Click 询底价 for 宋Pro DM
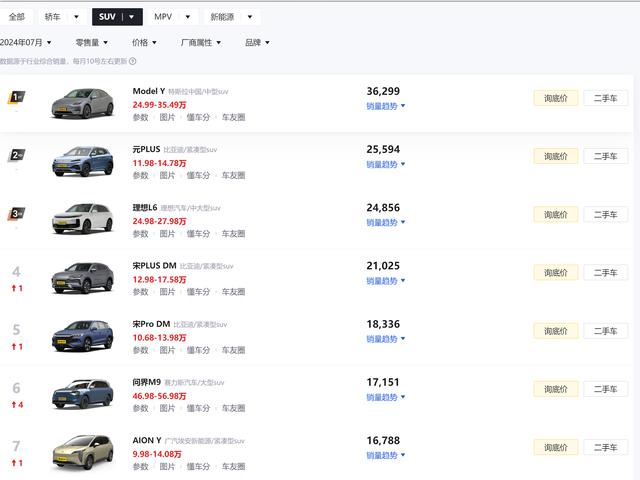Viewport: 640px width, 480px height. tap(556, 331)
